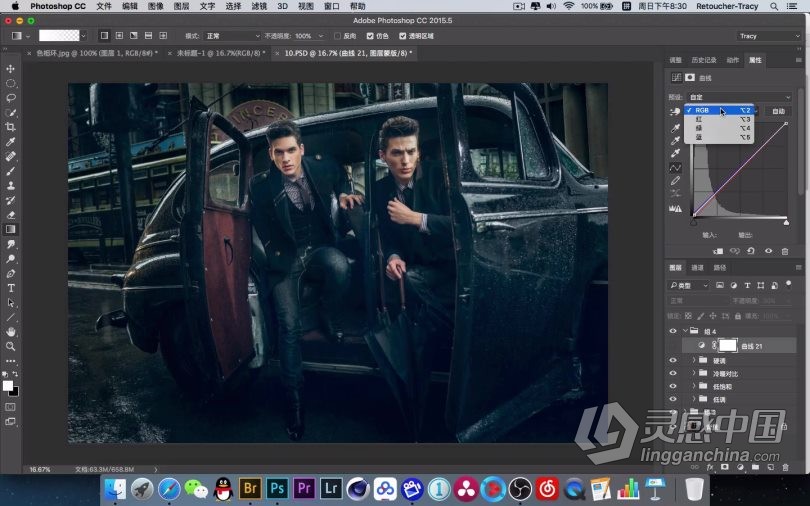This screenshot has width=810, height=506.
Task: Open the 图层 menu in menu bar
Action: pos(181,6)
